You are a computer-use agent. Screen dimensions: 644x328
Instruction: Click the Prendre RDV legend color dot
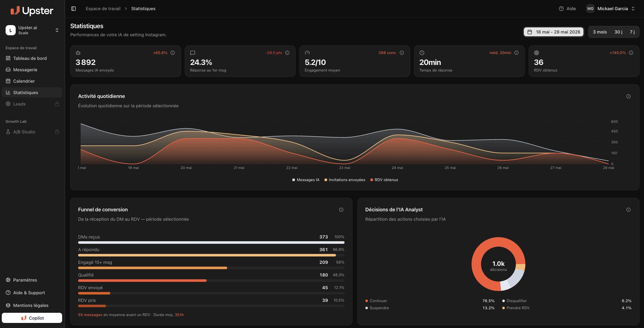click(x=504, y=308)
